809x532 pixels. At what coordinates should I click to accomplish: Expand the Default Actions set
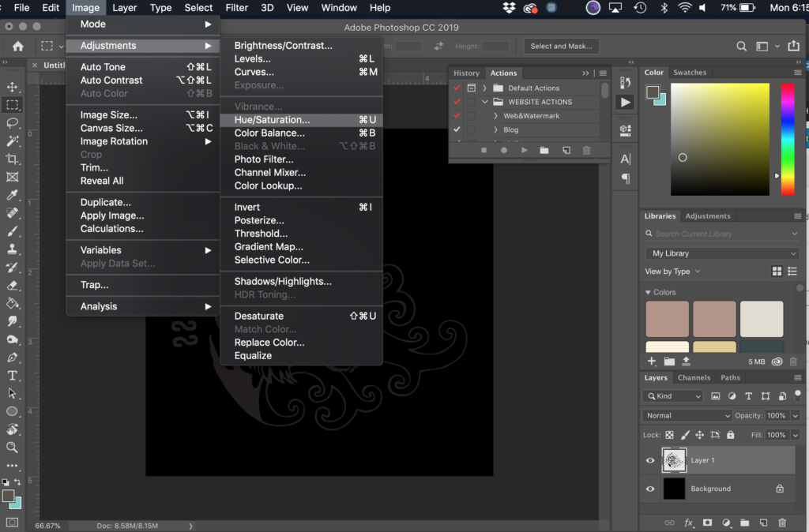(x=484, y=88)
